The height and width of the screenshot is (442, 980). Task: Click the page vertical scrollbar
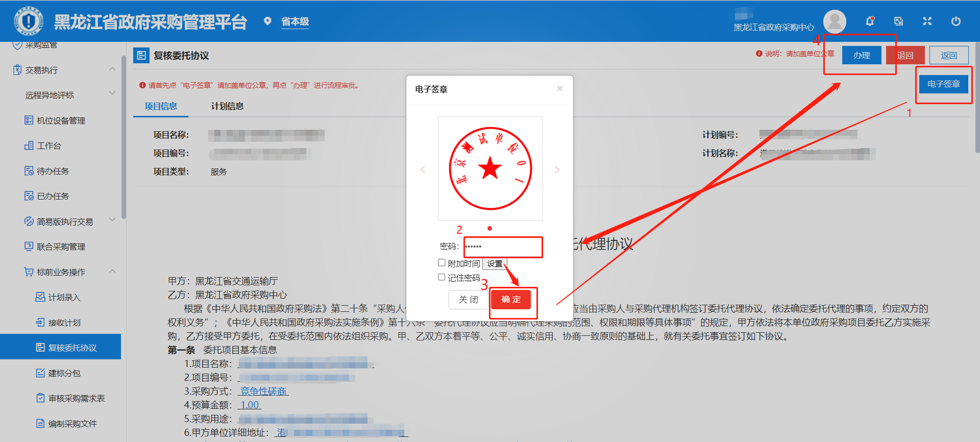977,97
